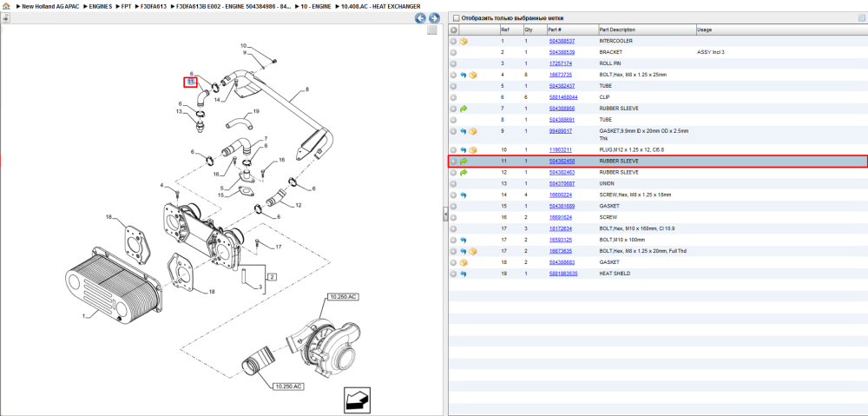Image resolution: width=868 pixels, height=416 pixels.
Task: Click lower 10.250.AC label near hose
Action: pyautogui.click(x=289, y=386)
